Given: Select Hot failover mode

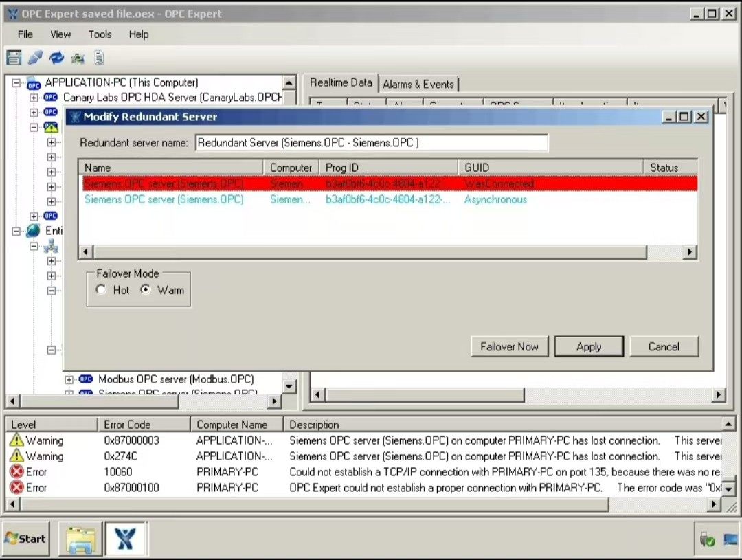Looking at the screenshot, I should tap(101, 289).
